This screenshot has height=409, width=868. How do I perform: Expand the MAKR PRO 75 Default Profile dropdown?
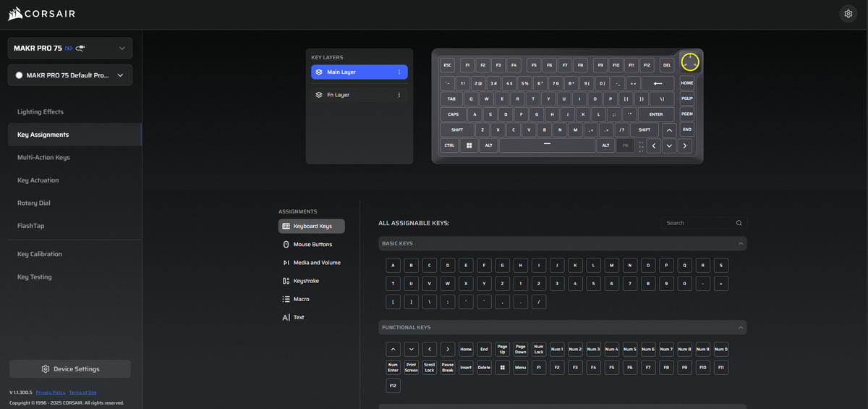[x=70, y=75]
